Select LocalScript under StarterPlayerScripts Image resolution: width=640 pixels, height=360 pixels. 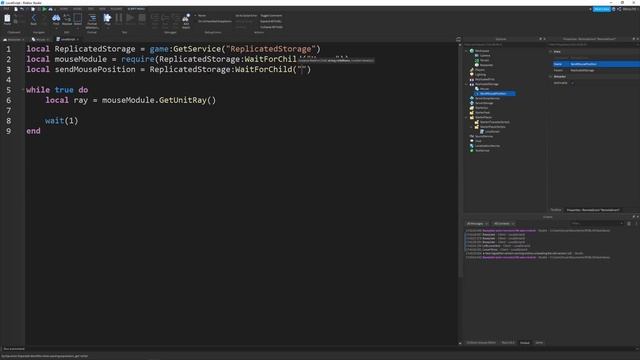[492, 131]
